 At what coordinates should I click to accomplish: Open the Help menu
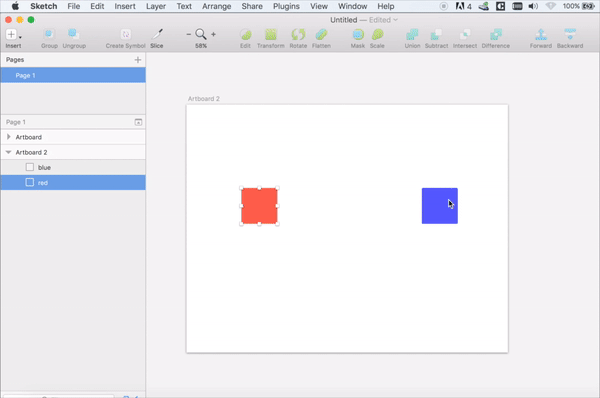point(386,6)
